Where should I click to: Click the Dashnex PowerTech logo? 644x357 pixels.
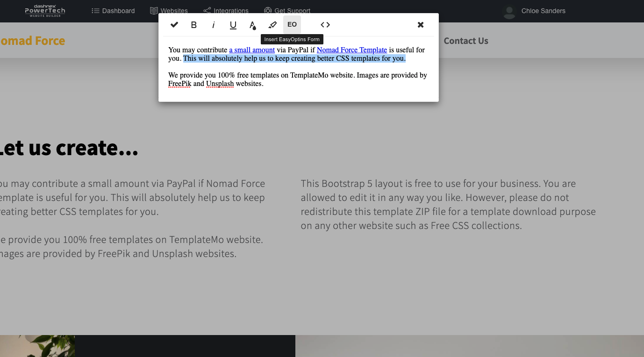[x=45, y=11]
